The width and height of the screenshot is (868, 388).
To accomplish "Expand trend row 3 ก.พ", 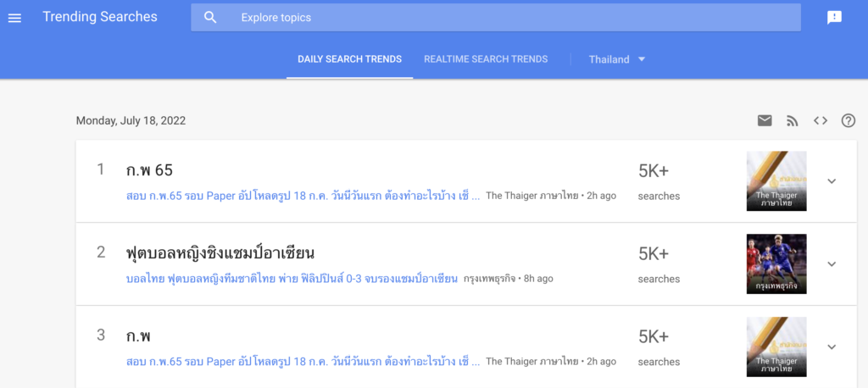I will tap(832, 347).
